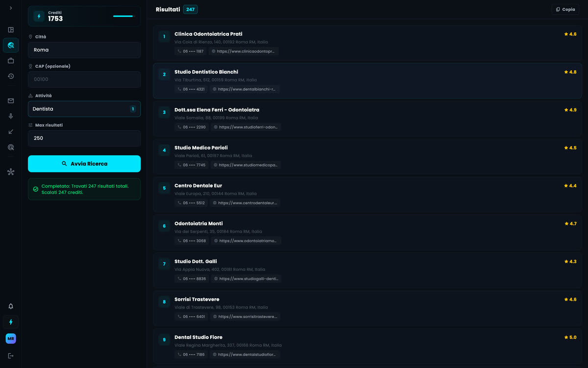Click the Centro Dentale Eur result title
The width and height of the screenshot is (588, 368).
coord(198,185)
